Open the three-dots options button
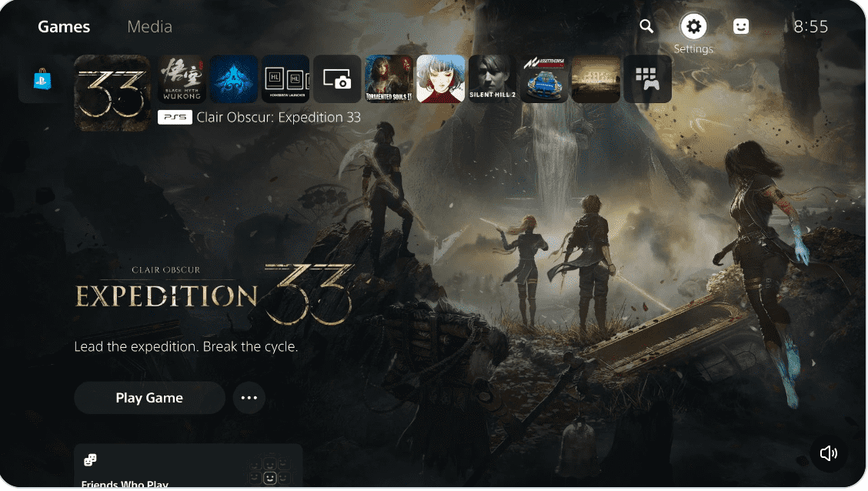The width and height of the screenshot is (868, 491). (249, 398)
